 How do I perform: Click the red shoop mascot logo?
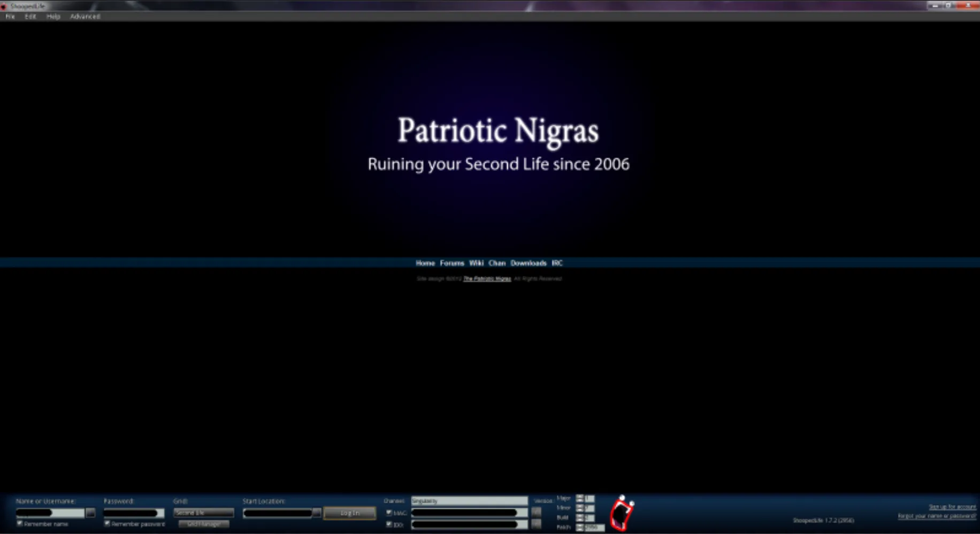[622, 513]
